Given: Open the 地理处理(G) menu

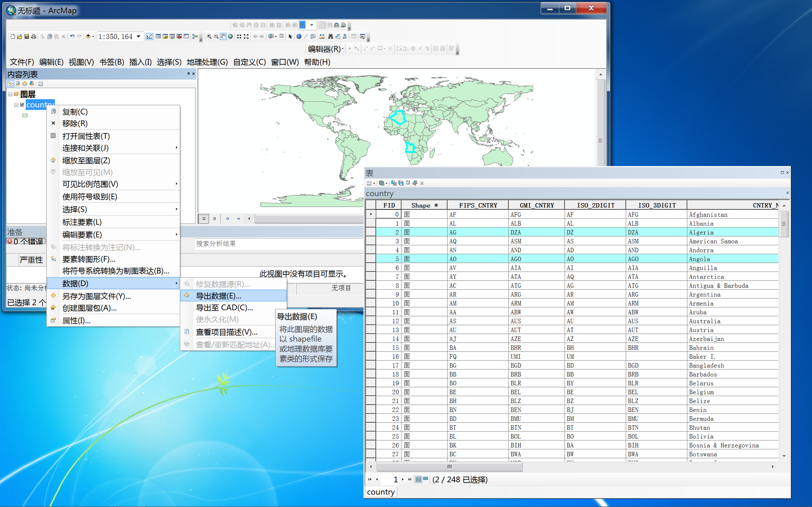Looking at the screenshot, I should [207, 62].
